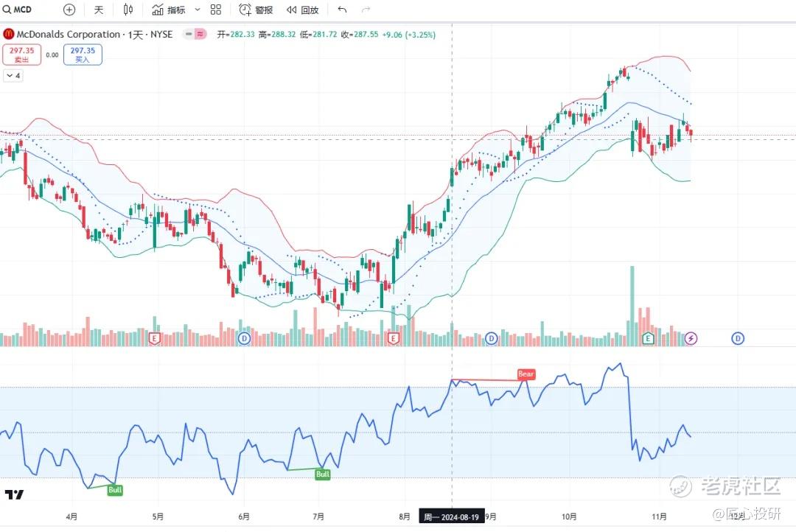Undo the last chart action
This screenshot has height=532, width=796.
[342, 10]
